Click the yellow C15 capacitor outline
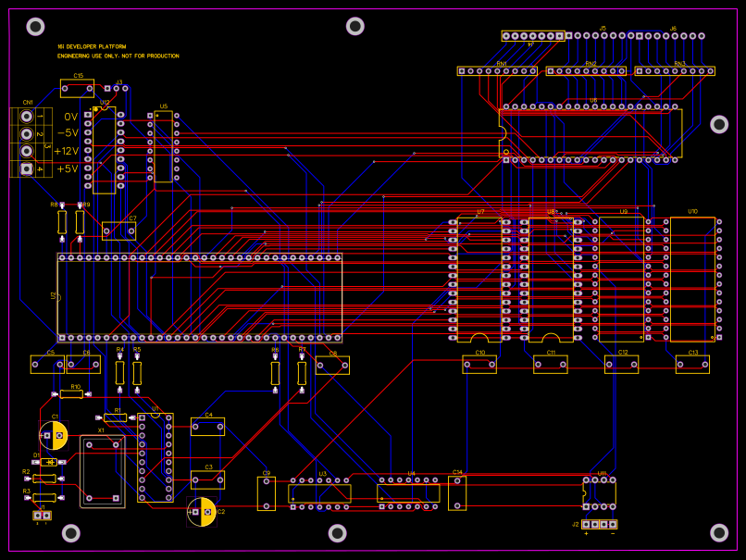746x560 pixels. [x=76, y=87]
